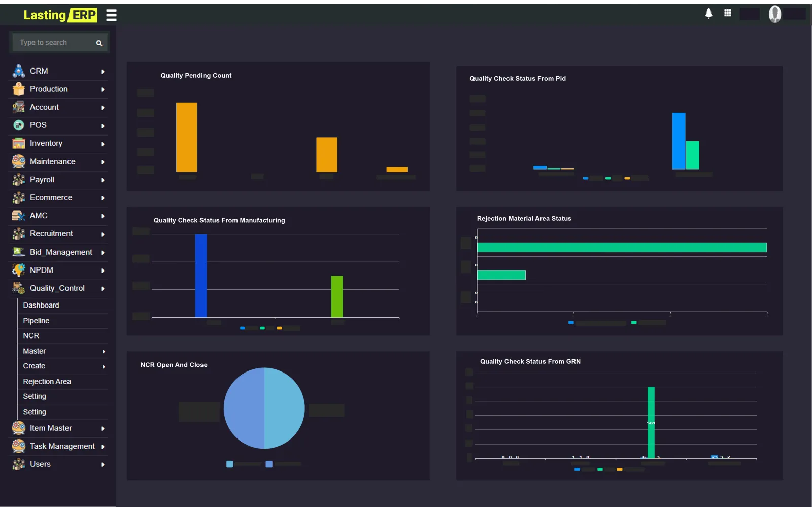Open the Recruitment menu label
812x507 pixels.
[51, 234]
